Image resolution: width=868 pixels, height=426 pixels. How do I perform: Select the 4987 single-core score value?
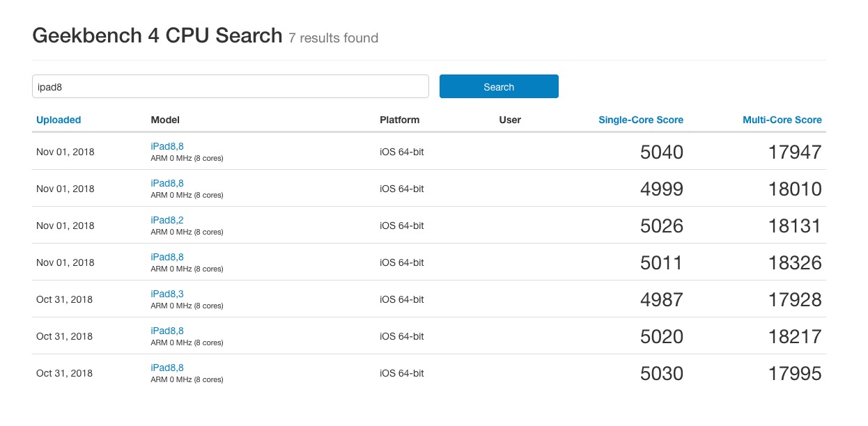click(661, 300)
